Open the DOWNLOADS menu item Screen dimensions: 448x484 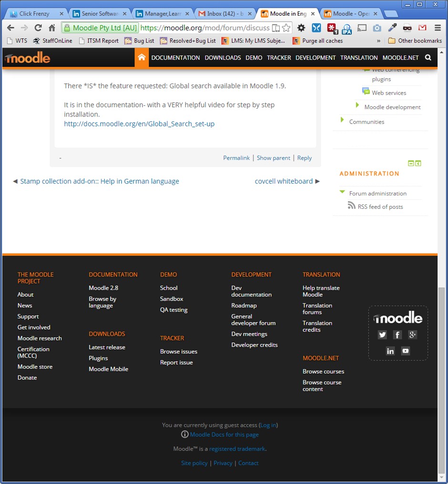tap(223, 58)
